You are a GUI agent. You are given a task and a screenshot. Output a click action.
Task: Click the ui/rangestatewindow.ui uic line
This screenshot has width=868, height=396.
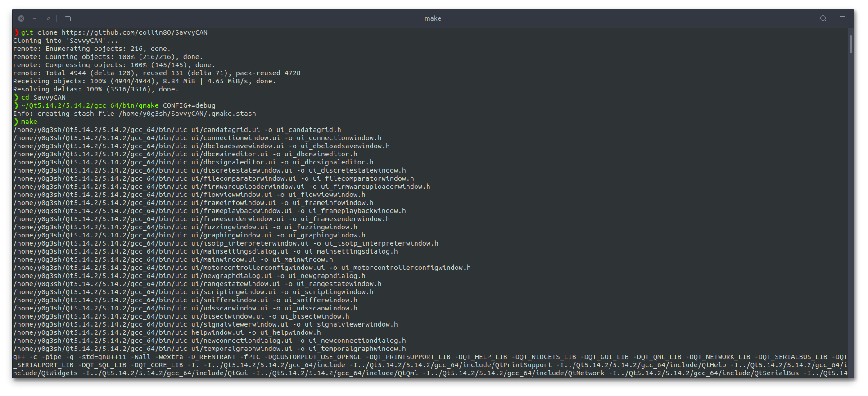coord(197,284)
